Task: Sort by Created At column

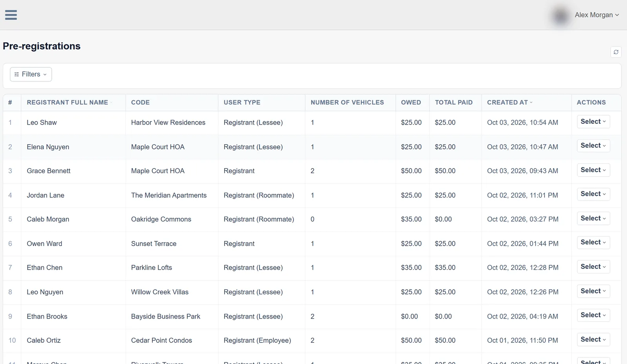Action: (510, 103)
